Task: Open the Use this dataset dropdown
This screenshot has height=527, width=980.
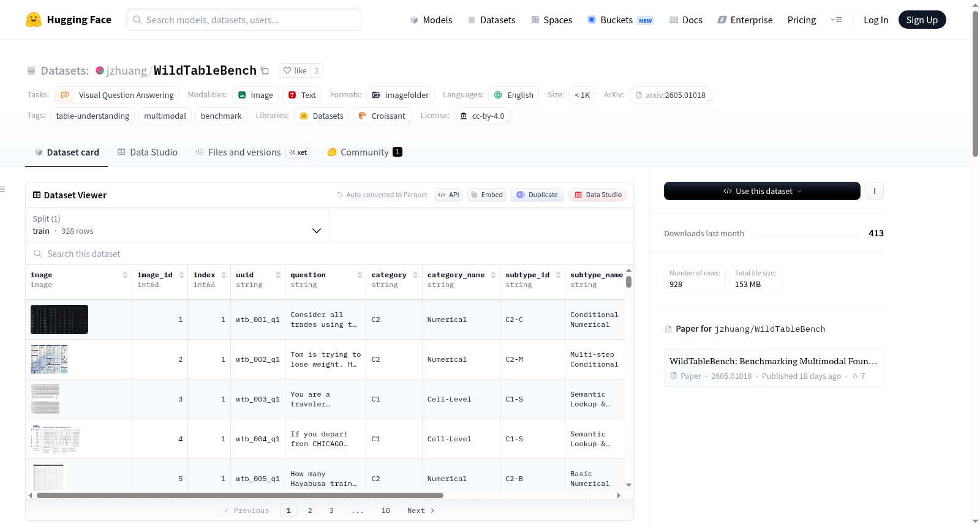Action: point(762,191)
